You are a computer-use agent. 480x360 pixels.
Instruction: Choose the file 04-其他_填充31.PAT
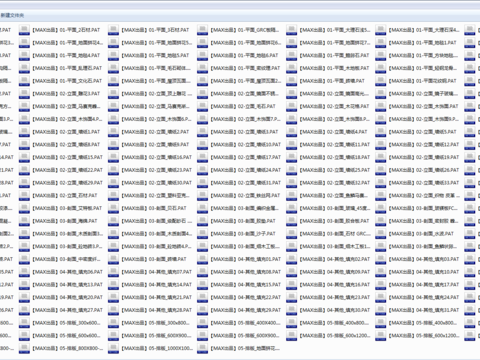(x=424, y=310)
